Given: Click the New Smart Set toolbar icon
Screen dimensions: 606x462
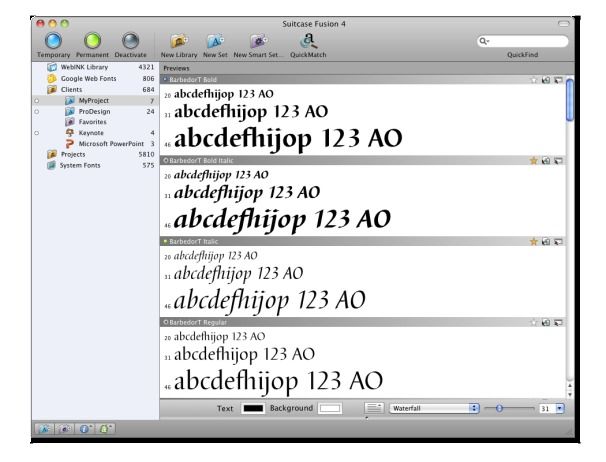Looking at the screenshot, I should point(258,41).
